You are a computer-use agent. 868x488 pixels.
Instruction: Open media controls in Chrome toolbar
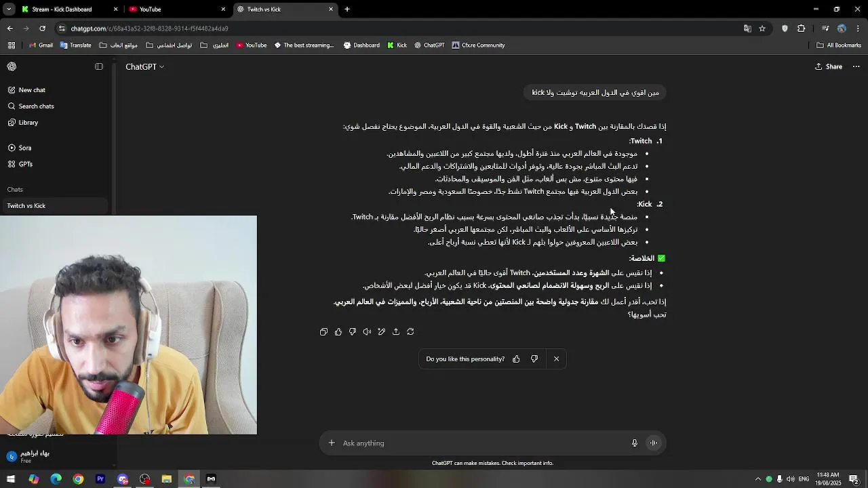825,28
